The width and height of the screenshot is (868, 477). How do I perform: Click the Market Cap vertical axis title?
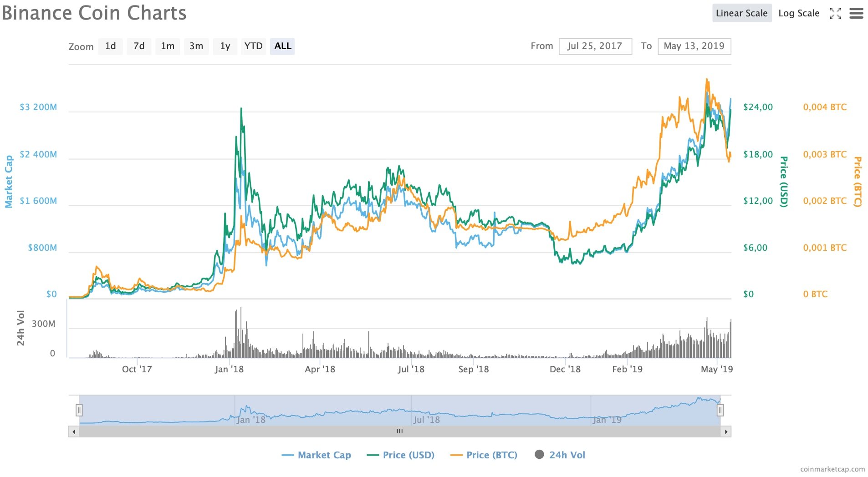click(9, 182)
